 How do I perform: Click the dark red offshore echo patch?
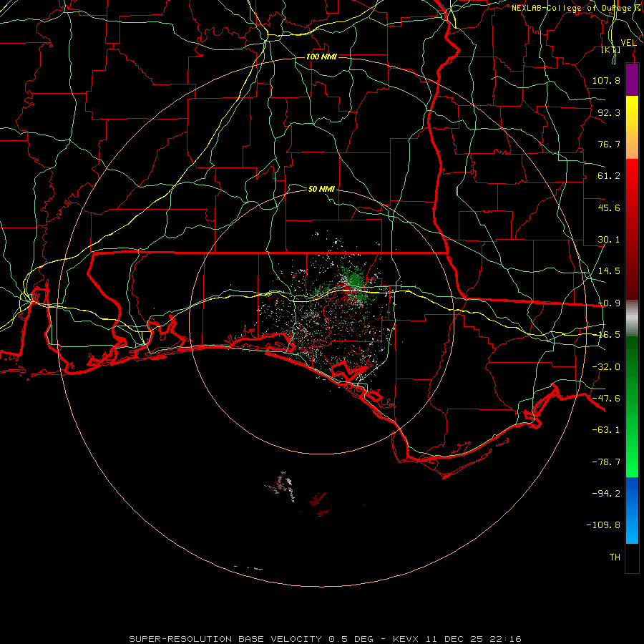pos(318,499)
